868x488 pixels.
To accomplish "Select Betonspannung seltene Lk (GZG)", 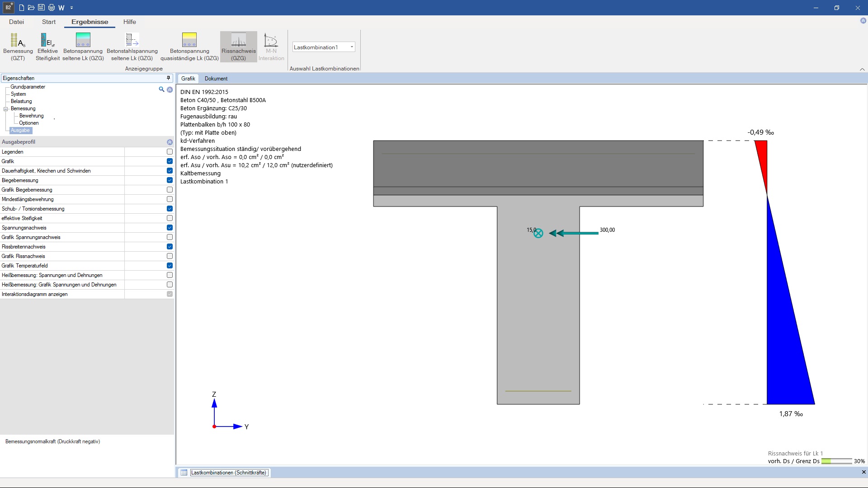I will pyautogui.click(x=83, y=46).
